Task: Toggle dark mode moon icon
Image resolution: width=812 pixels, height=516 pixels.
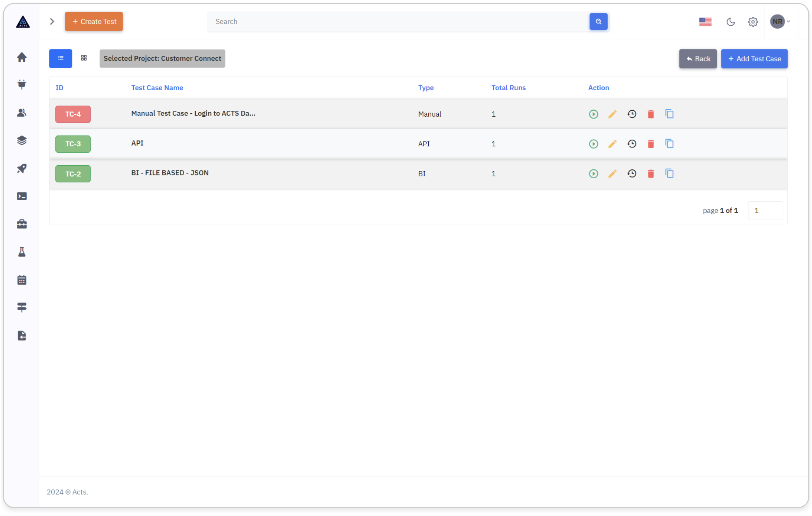Action: pos(730,22)
